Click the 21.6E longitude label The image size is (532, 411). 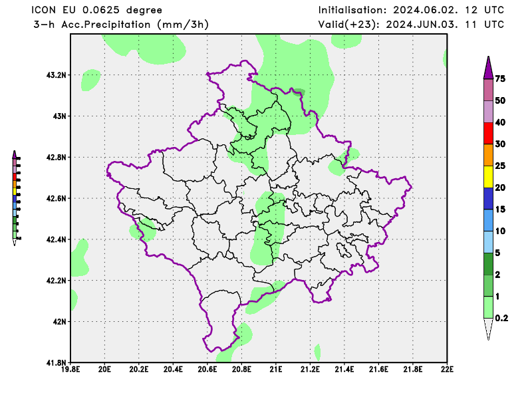click(x=378, y=369)
